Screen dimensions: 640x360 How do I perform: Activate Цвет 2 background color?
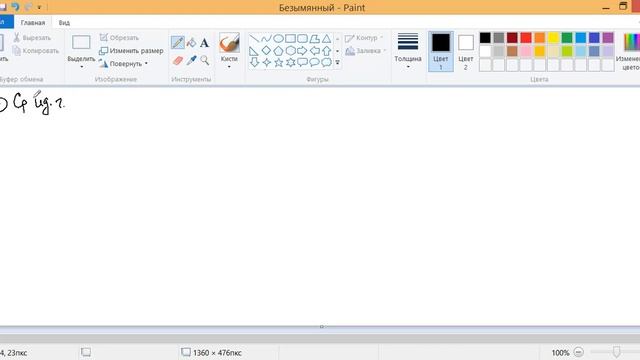point(466,51)
